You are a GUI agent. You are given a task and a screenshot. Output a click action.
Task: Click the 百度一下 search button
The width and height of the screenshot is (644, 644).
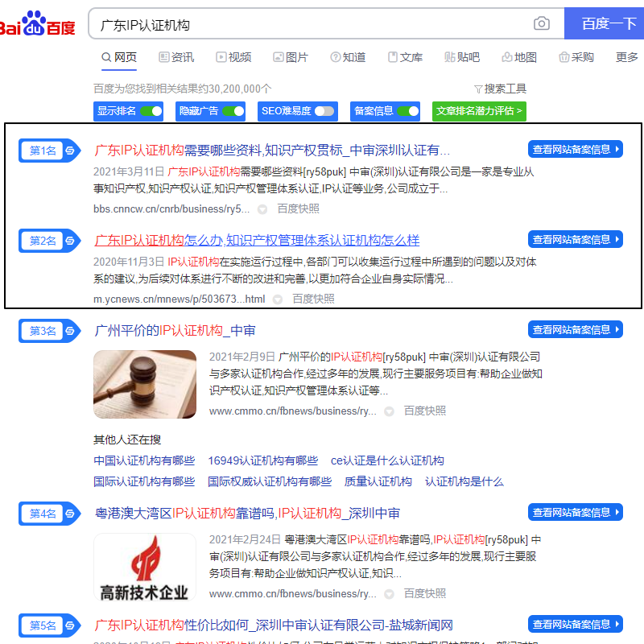[x=605, y=23]
